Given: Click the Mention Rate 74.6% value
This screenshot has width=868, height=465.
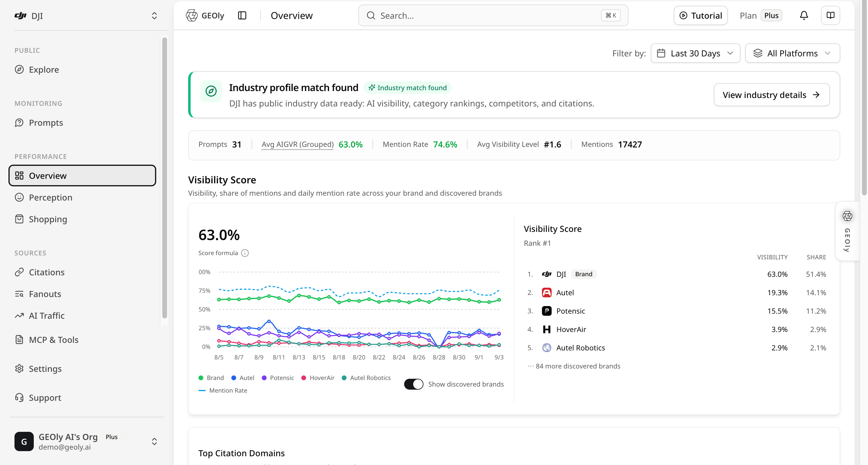Looking at the screenshot, I should 445,144.
